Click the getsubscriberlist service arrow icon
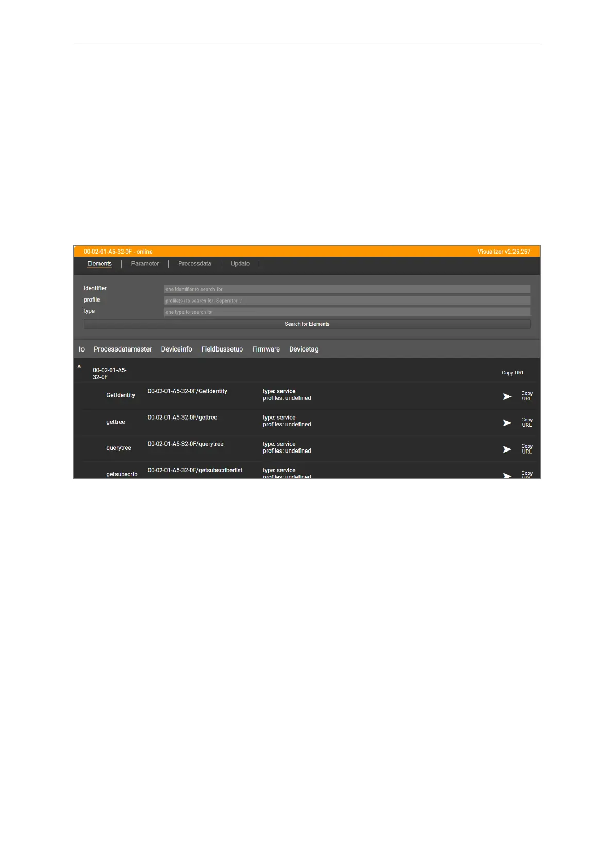 (x=507, y=475)
